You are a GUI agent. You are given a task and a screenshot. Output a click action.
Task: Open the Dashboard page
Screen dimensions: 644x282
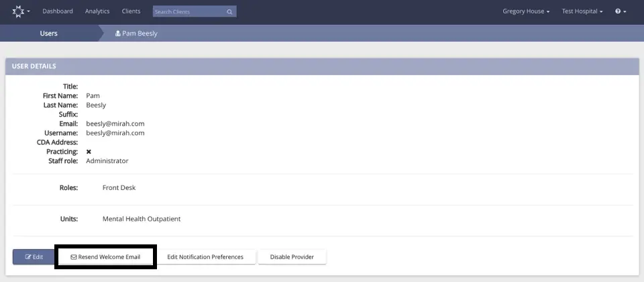point(58,11)
